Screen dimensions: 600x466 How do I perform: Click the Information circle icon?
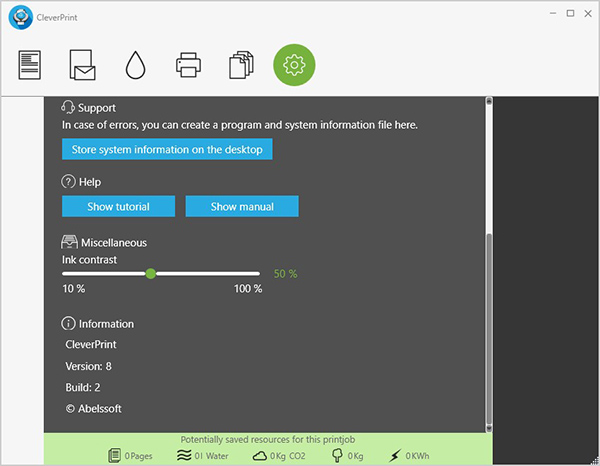(68, 323)
